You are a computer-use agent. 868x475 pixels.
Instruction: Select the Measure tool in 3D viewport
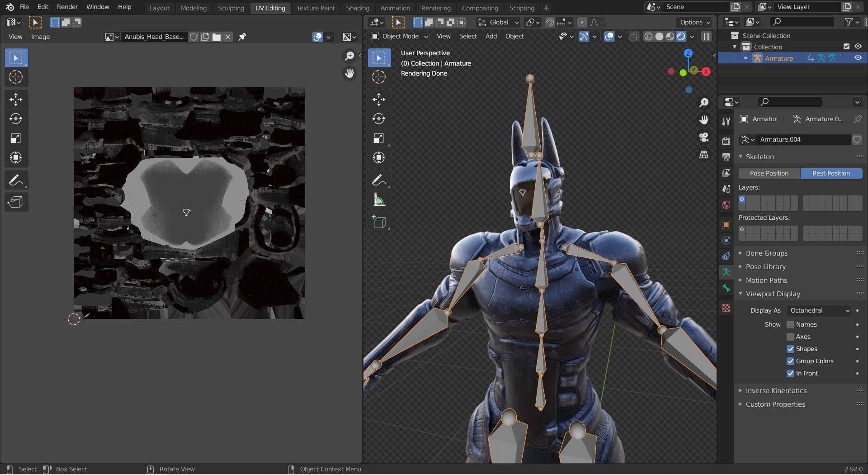point(379,199)
